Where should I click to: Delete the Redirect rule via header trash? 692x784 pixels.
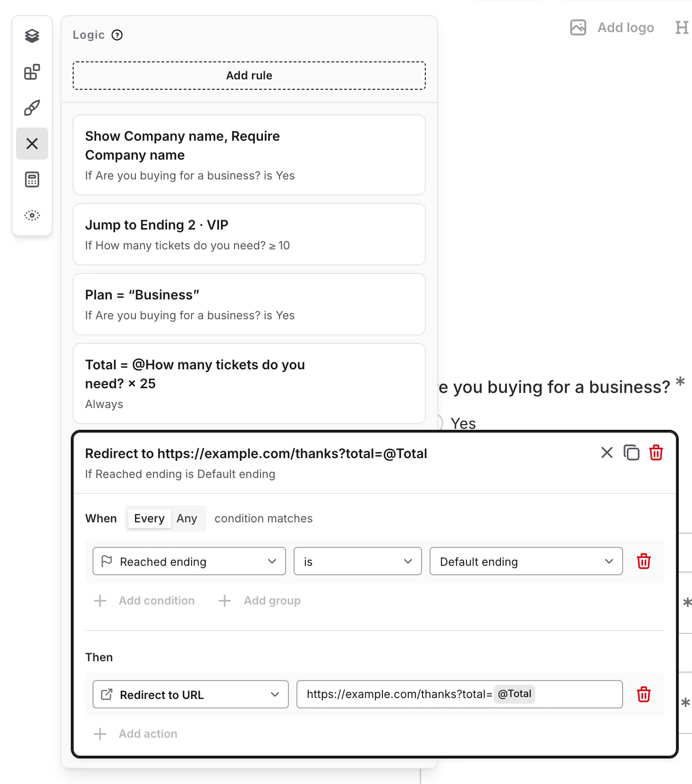tap(656, 452)
